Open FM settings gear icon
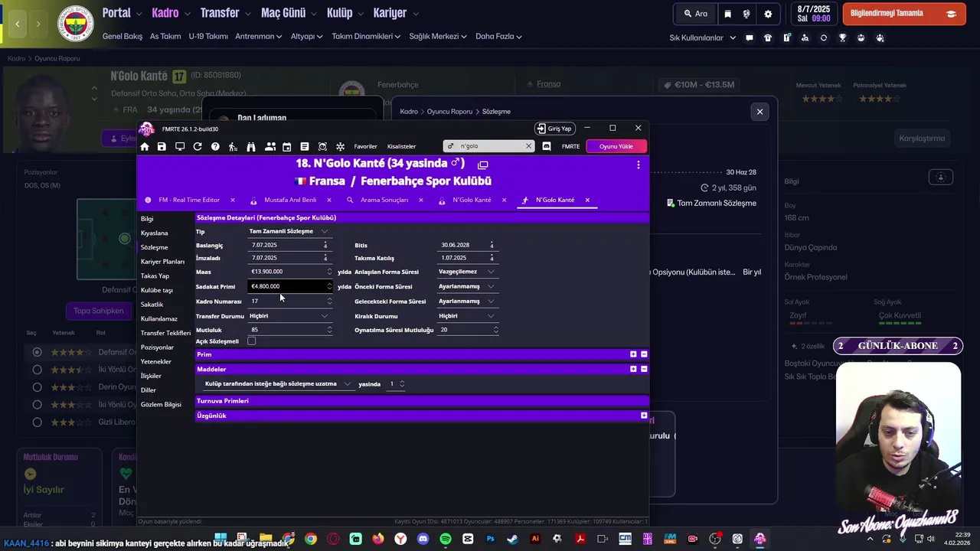 pyautogui.click(x=768, y=14)
